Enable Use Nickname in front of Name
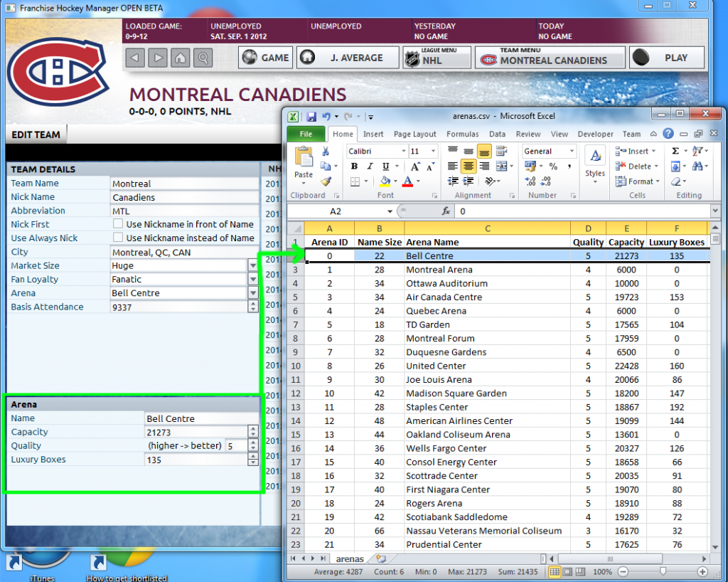 [x=118, y=224]
